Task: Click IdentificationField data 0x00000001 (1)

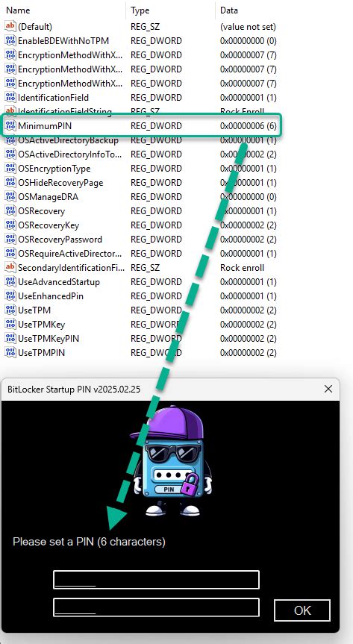Action: pyautogui.click(x=249, y=97)
